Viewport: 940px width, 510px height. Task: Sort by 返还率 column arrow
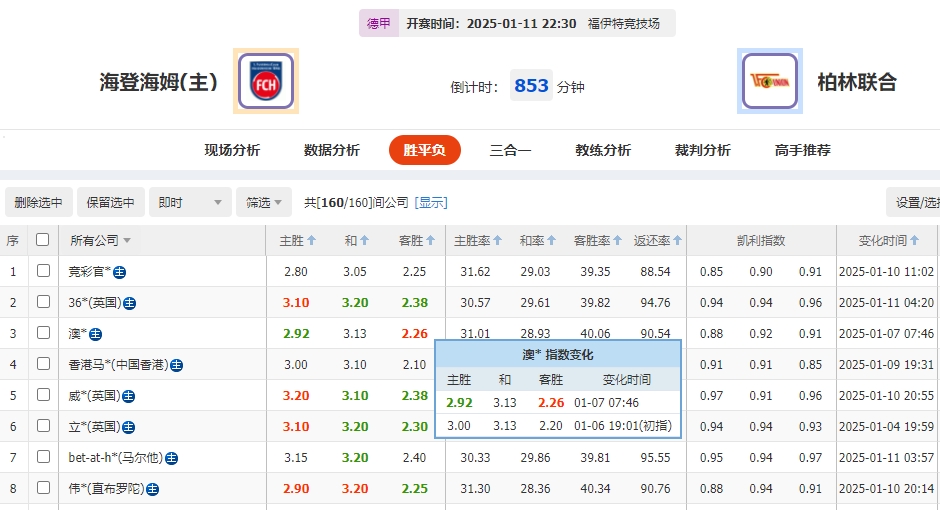tap(679, 241)
